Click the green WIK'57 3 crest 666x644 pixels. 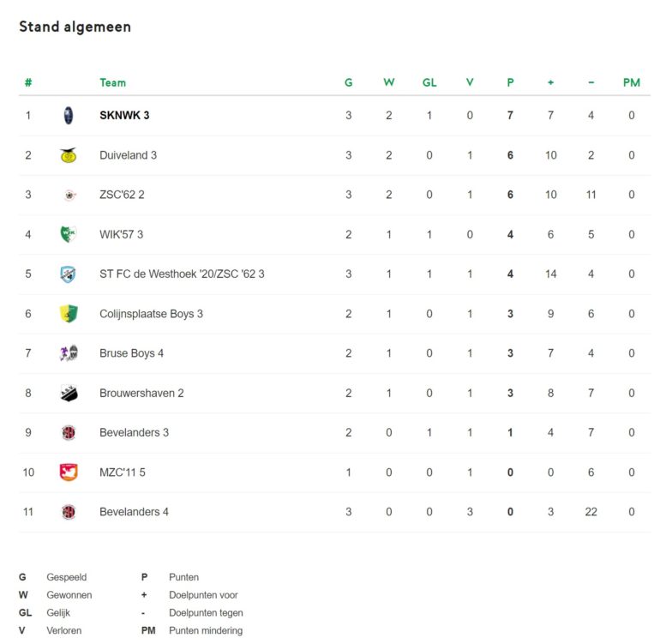tap(68, 234)
